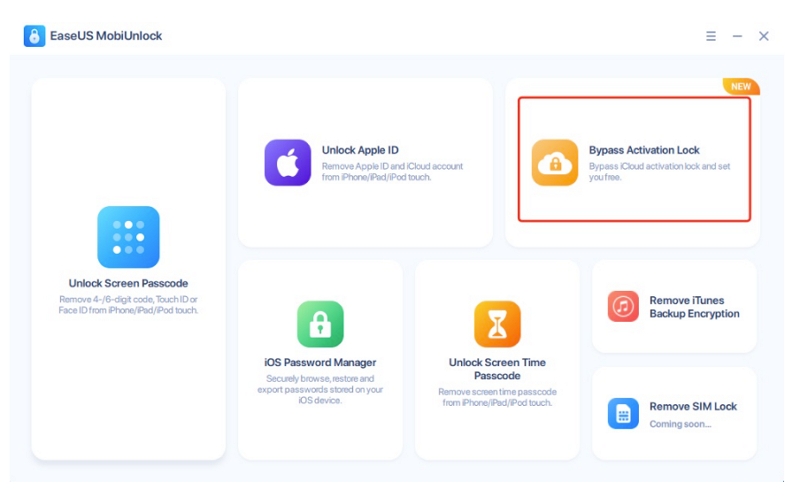Minimize the EaseUS MobiUnlock window
The height and width of the screenshot is (496, 800).
(737, 36)
